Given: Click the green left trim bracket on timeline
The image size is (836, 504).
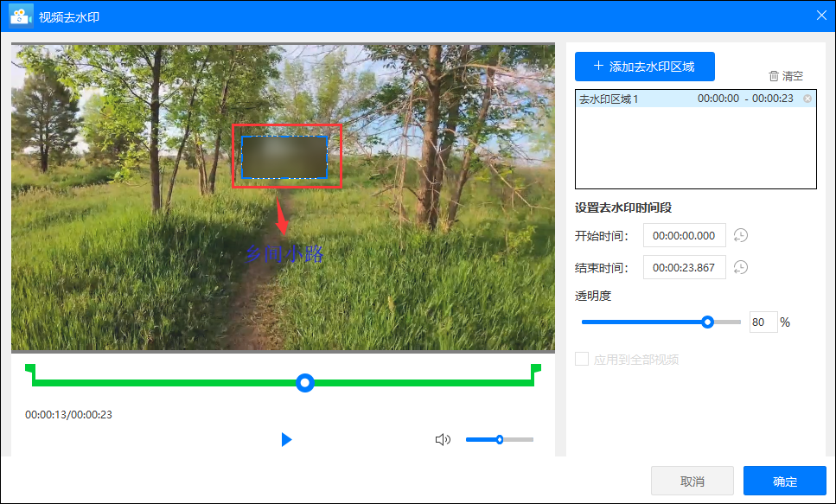Looking at the screenshot, I should (31, 372).
